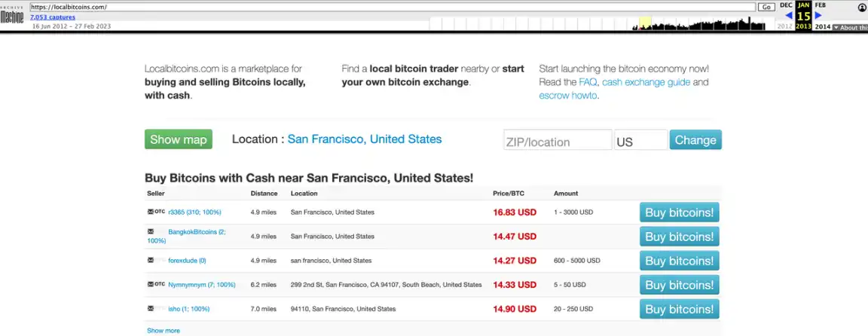
Task: Click Buy Bitcoins with Cash heading
Action: click(309, 179)
